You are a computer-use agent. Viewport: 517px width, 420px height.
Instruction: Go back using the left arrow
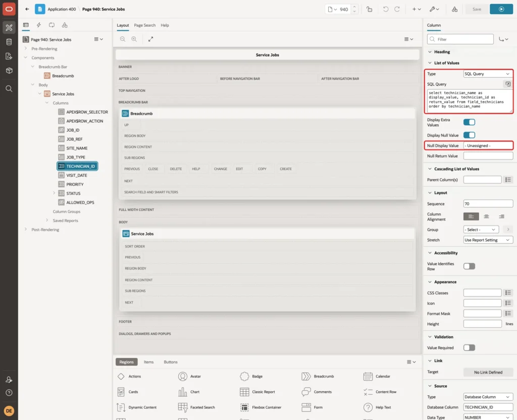tap(27, 9)
